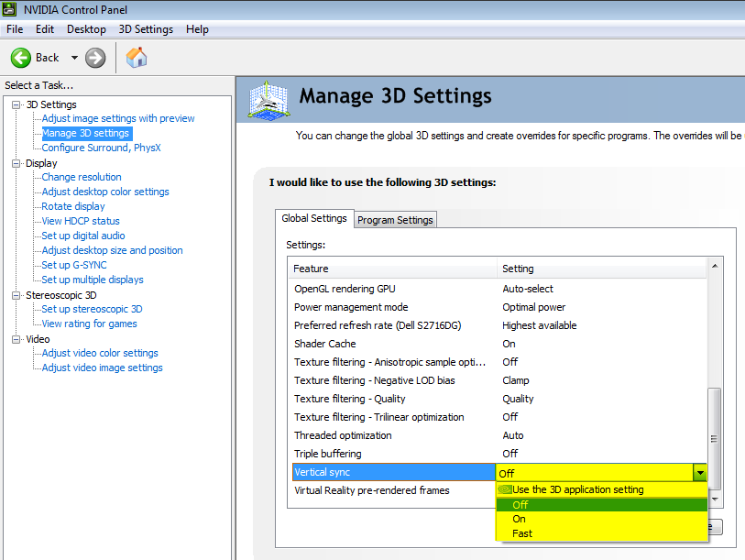Open the Desktop menu
Image resolution: width=745 pixels, height=560 pixels.
click(x=86, y=29)
